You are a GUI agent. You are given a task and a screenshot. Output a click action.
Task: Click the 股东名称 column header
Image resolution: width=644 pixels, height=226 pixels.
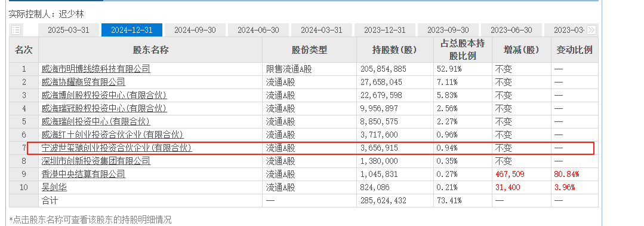click(151, 50)
